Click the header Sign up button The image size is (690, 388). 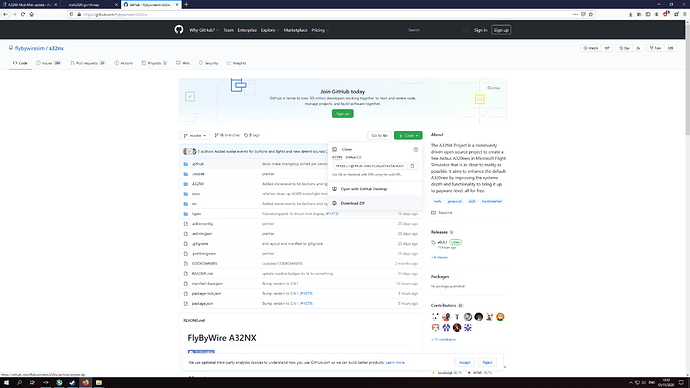[x=501, y=30]
